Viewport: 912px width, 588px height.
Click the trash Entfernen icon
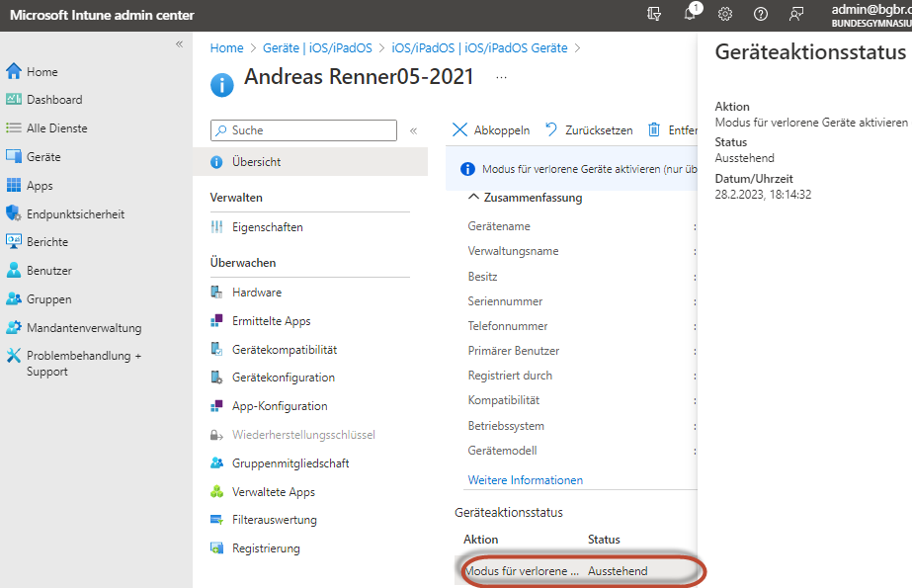(x=654, y=129)
